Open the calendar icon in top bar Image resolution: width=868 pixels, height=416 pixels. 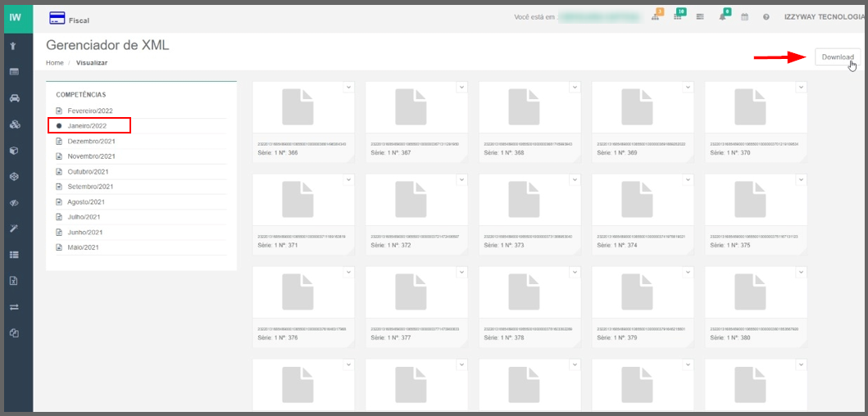tap(744, 17)
